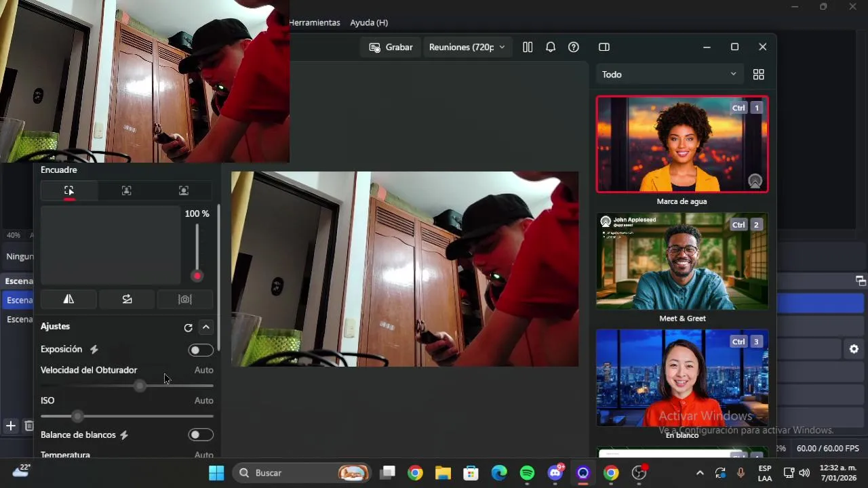Open Microsoft Edge from the taskbar
This screenshot has height=488, width=868.
pos(499,473)
